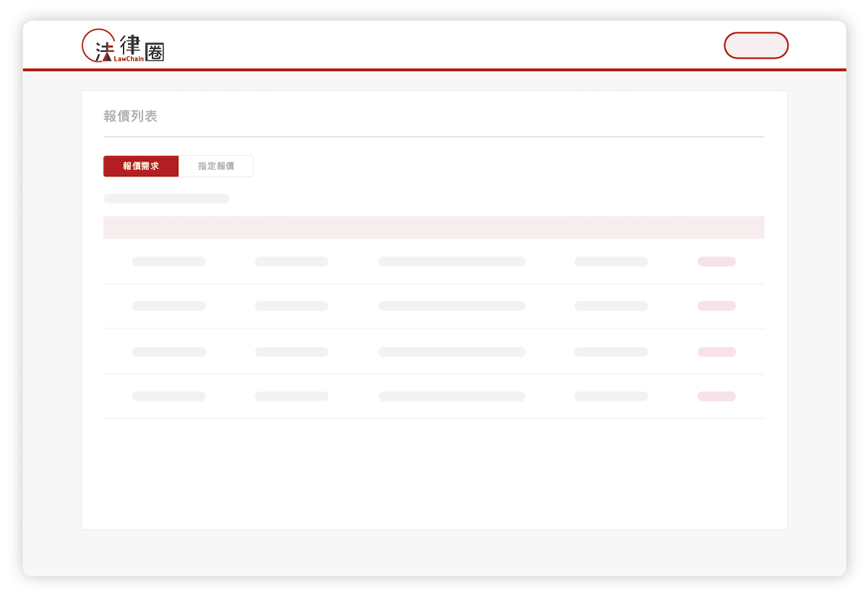Click the 報價列表 page title
This screenshot has height=600, width=868.
[x=131, y=116]
